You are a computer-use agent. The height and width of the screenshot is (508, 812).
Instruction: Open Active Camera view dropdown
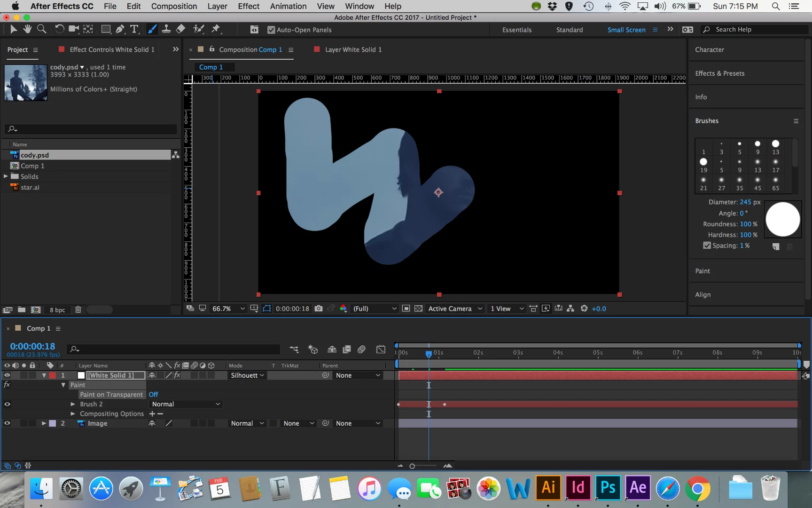click(455, 309)
